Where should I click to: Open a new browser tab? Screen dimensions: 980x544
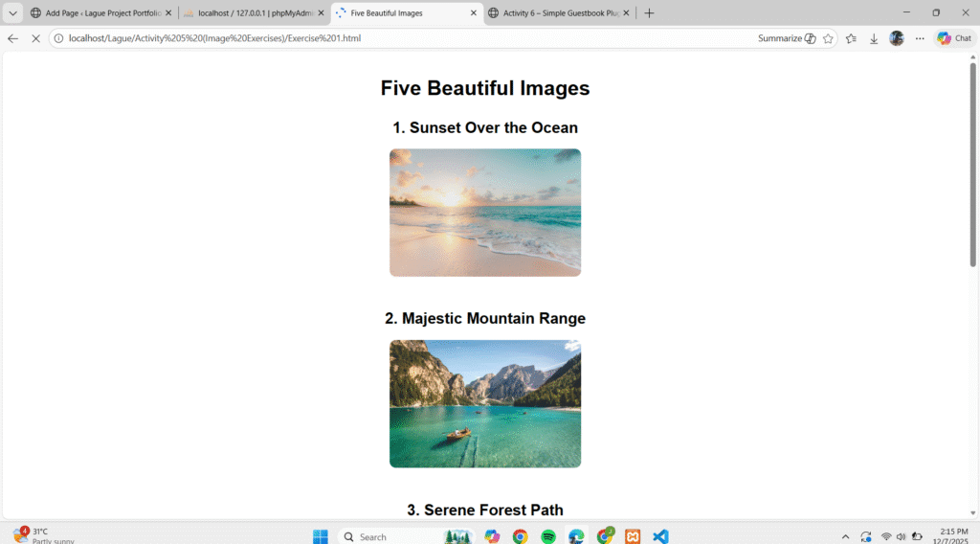pyautogui.click(x=649, y=13)
